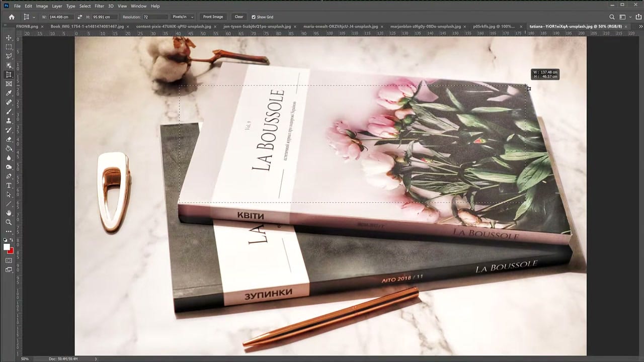Change the screen mode

[9, 270]
